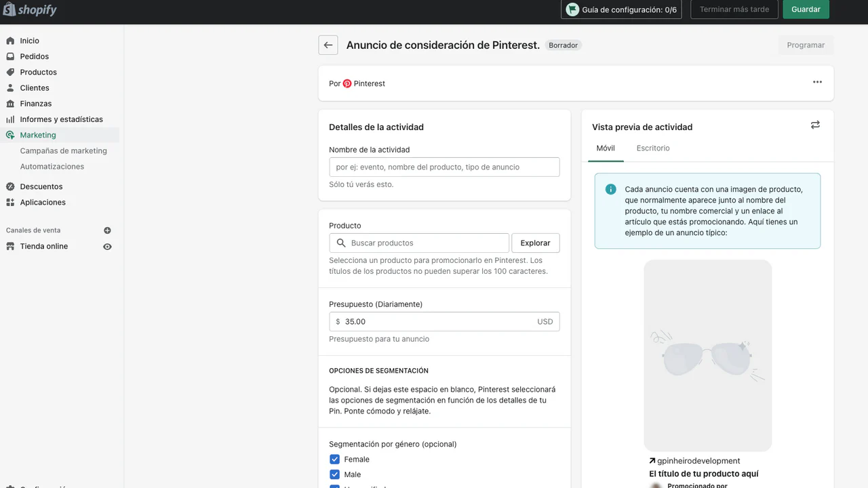The height and width of the screenshot is (488, 868).
Task: Click the Borrador status badge
Action: (x=564, y=45)
